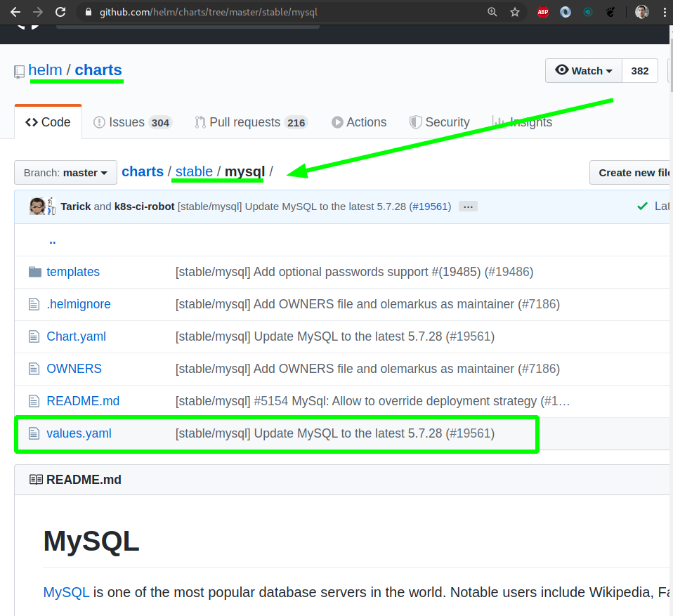Open the k8s-ci-robot author link
Image resolution: width=673 pixels, height=616 pixels.
pos(144,207)
